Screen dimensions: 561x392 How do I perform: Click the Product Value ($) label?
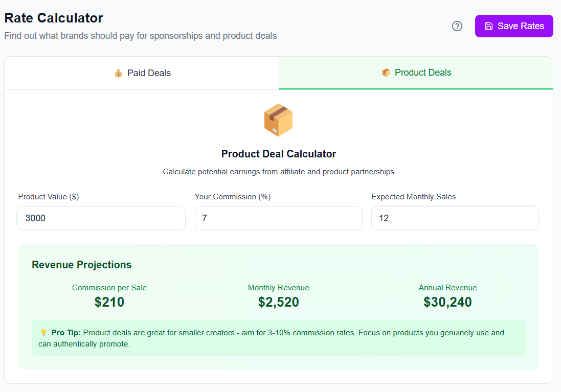[x=49, y=197]
